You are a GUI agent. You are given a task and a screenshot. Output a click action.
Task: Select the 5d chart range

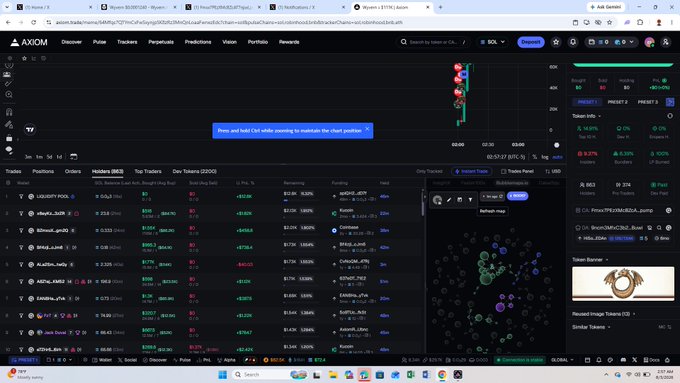(x=49, y=157)
